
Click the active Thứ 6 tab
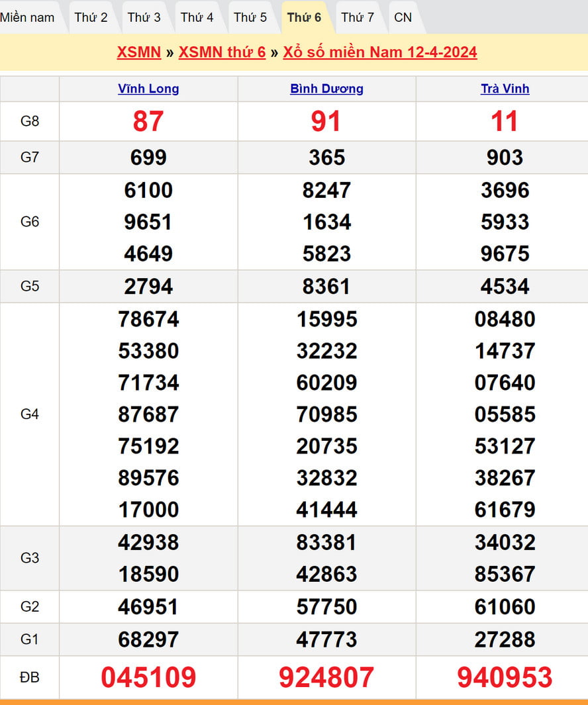click(x=304, y=17)
